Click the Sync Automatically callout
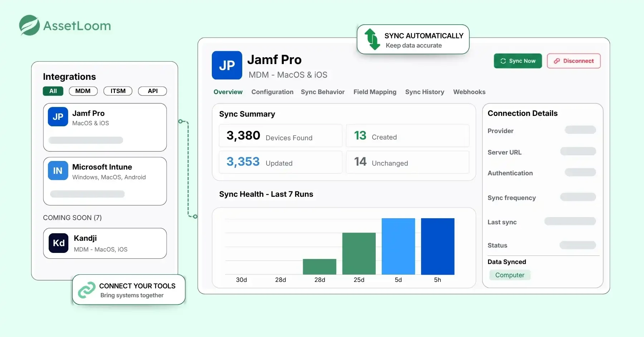644x337 pixels. (413, 39)
